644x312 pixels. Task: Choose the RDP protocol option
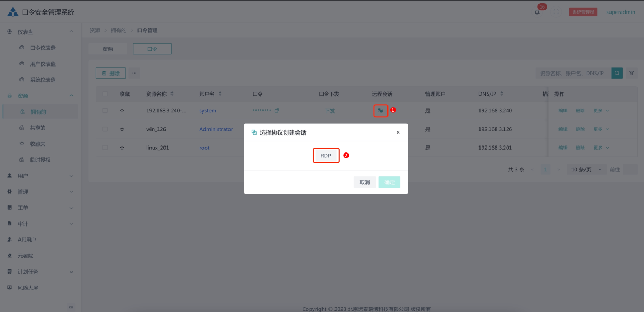[326, 156]
